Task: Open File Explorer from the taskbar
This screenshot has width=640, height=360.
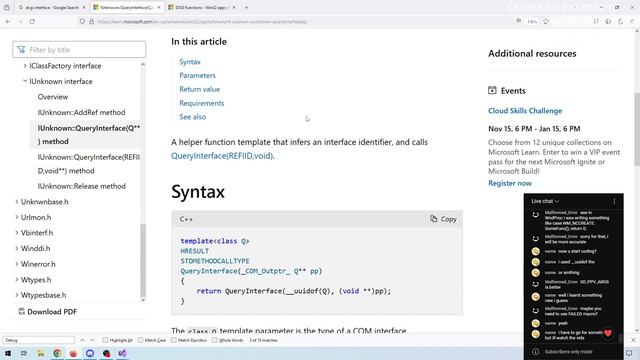Action: [x=40, y=353]
